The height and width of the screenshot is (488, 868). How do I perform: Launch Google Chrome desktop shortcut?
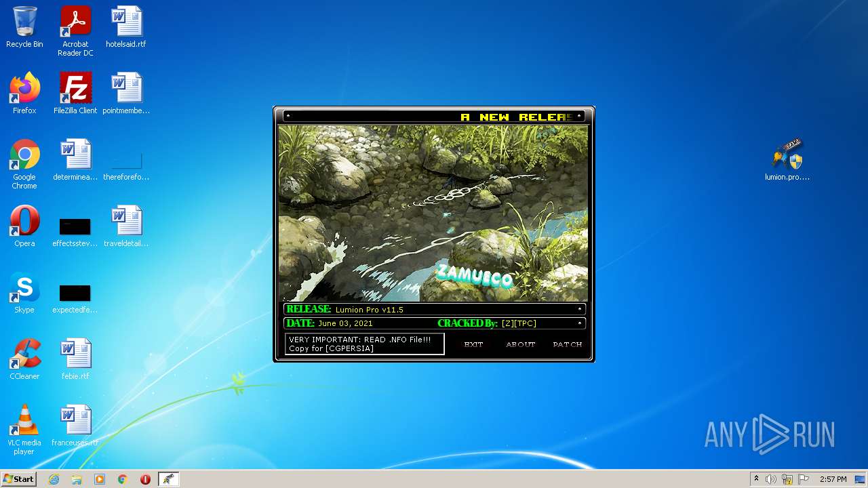tap(24, 164)
